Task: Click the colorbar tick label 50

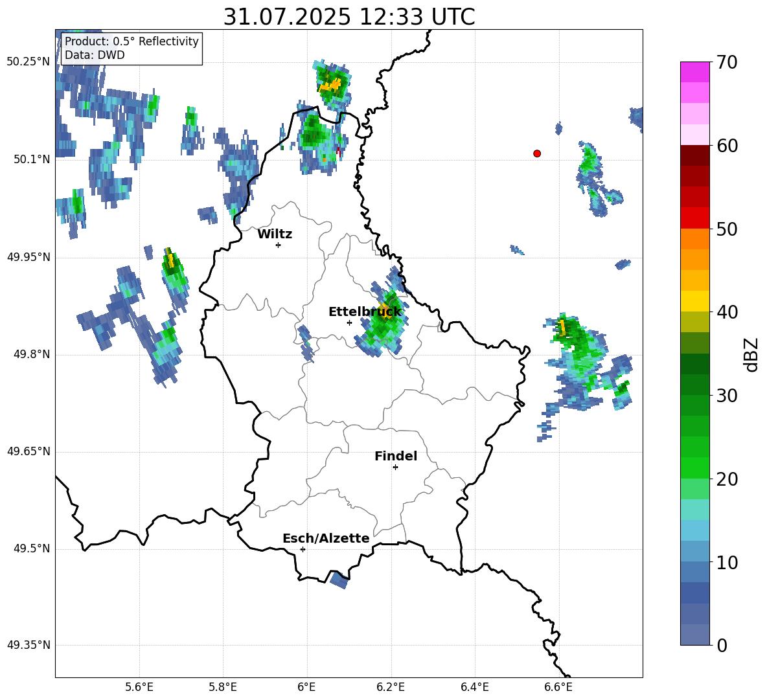Action: tap(726, 229)
